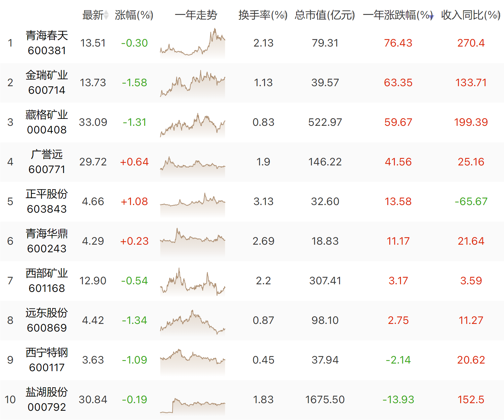
Task: Open the one-year trend chart for 西宁特钢
Action: (193, 362)
